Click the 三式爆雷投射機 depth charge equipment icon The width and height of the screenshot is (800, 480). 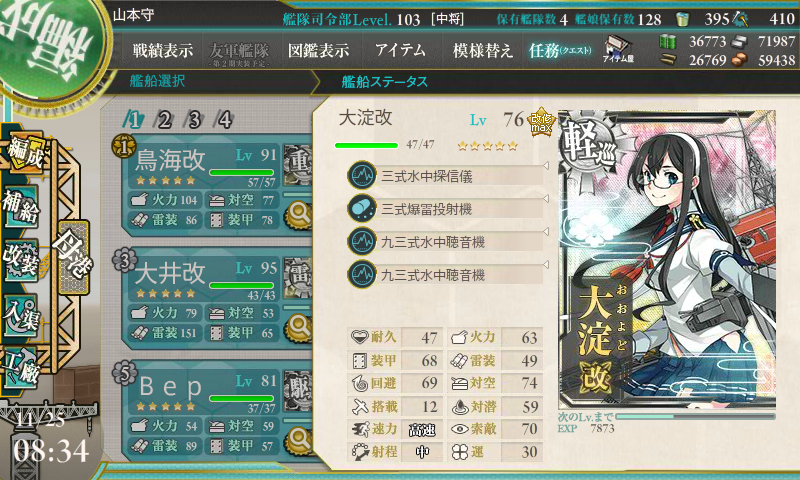click(362, 209)
